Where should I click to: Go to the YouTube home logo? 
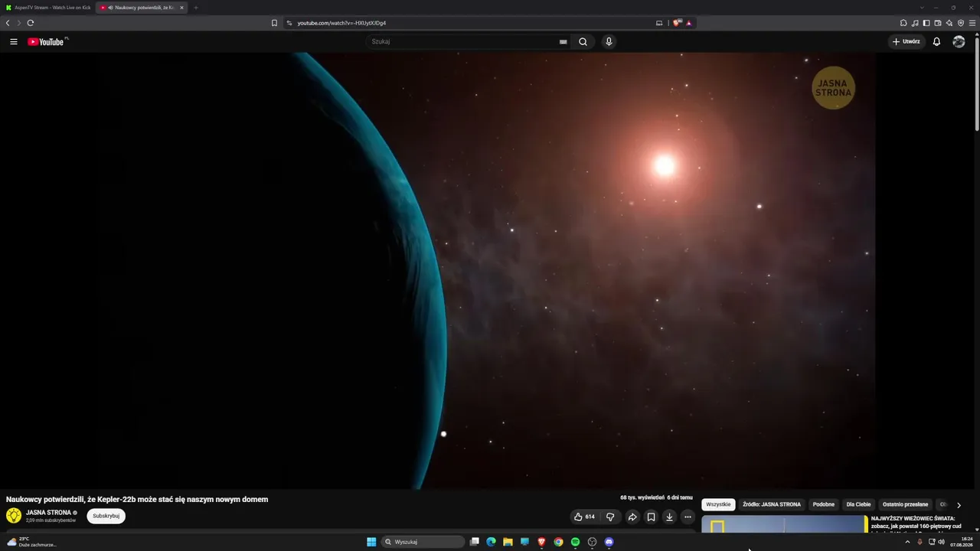pos(46,41)
